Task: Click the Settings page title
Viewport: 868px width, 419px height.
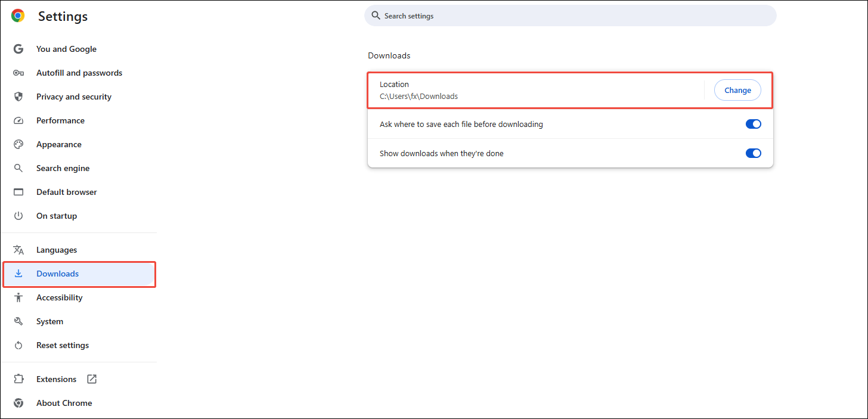Action: pos(63,17)
